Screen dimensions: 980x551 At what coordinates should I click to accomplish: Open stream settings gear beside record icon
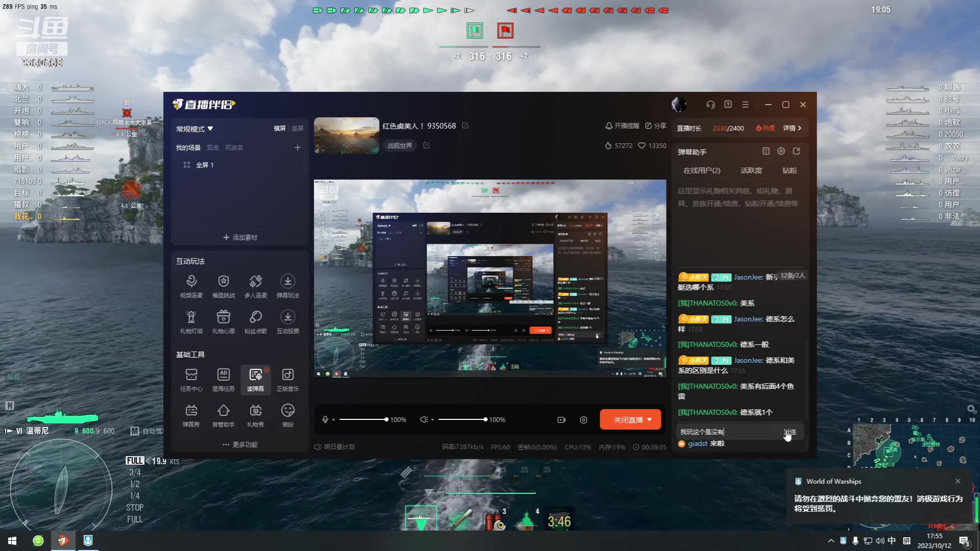point(583,420)
